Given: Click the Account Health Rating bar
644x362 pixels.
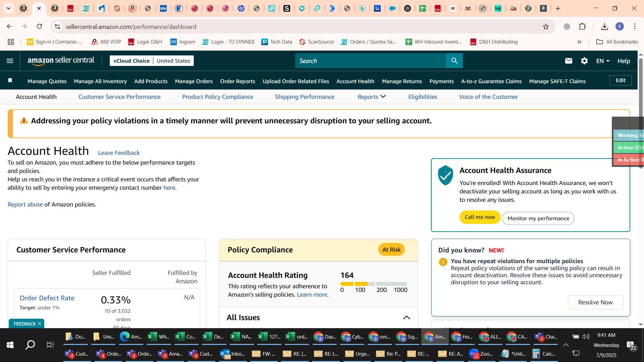Looking at the screenshot, I should 374,284.
